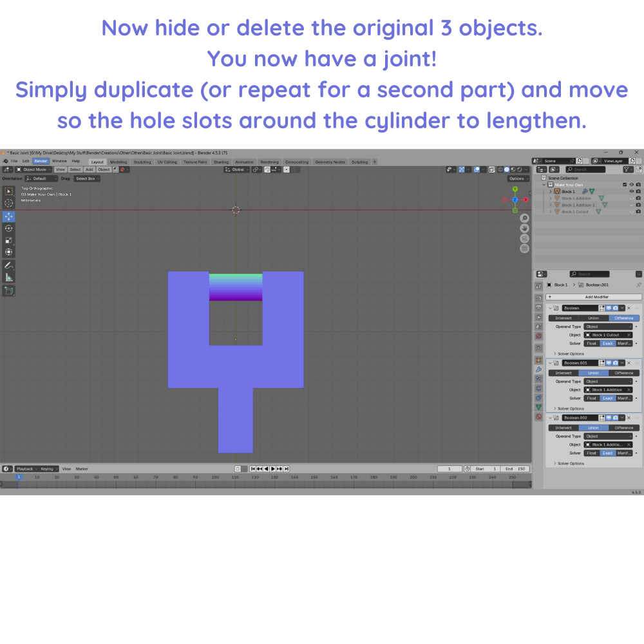Toggle the camera view icon
The height and width of the screenshot is (644, 644).
pos(524,238)
